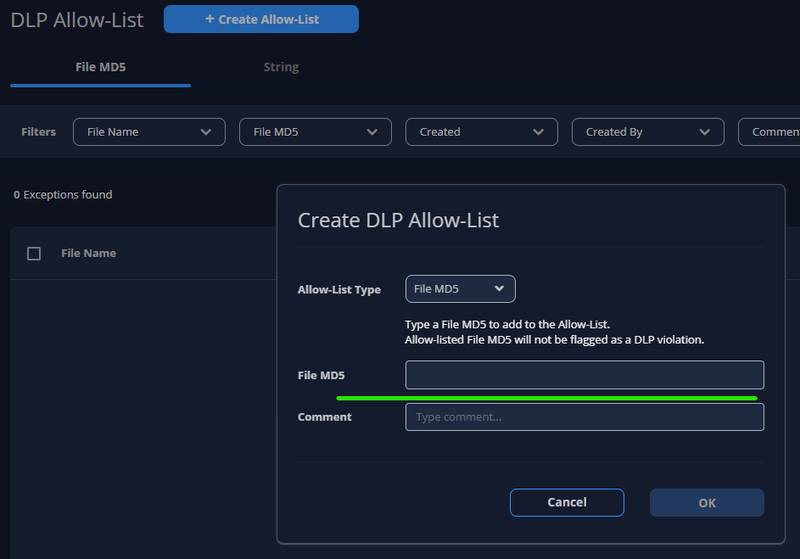Open the Allow-List Type dropdown
Viewport: 800px width, 559px height.
[460, 289]
